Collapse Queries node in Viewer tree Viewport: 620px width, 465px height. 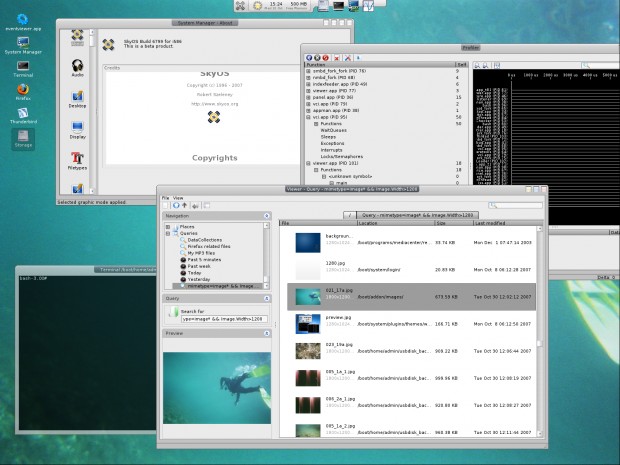tap(168, 234)
